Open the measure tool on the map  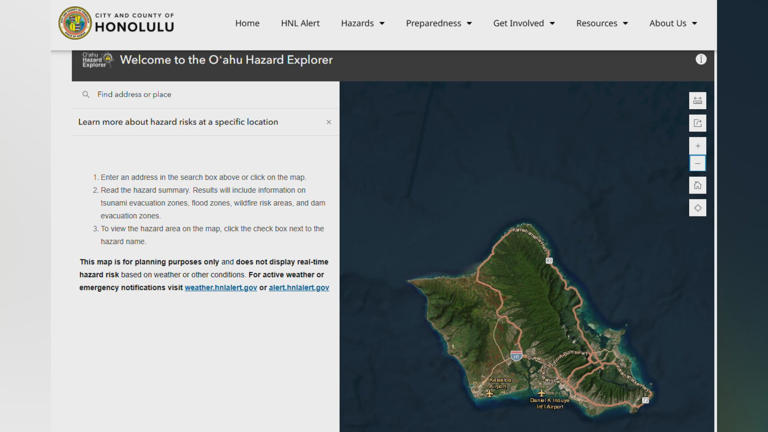coord(697,100)
